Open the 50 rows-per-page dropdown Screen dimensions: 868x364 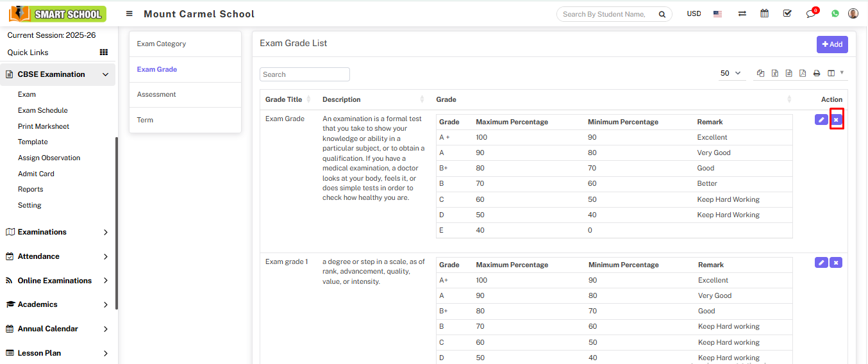730,74
